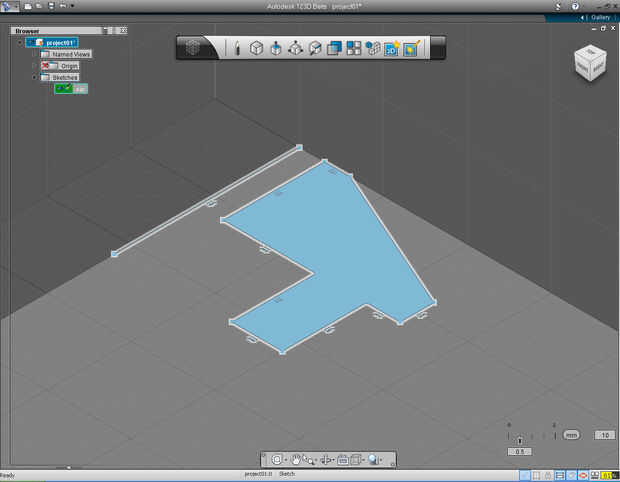Click the Save icon in title bar
This screenshot has height=482, width=620.
click(51, 6)
